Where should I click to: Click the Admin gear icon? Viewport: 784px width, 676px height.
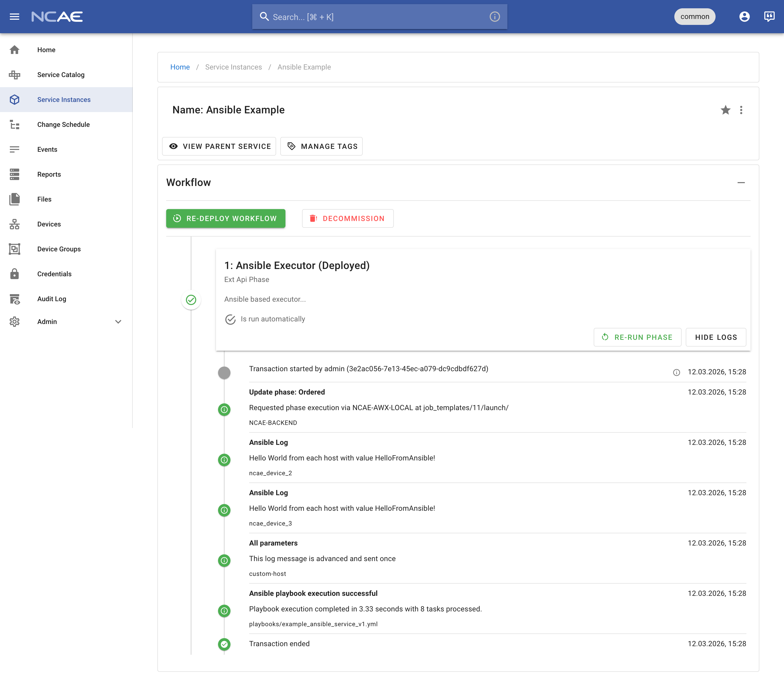tap(14, 322)
